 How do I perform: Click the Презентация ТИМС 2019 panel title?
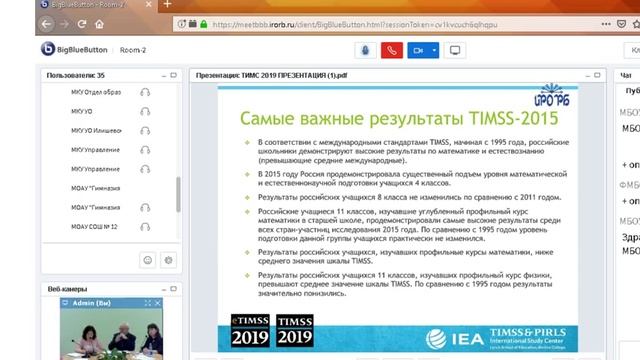point(271,76)
